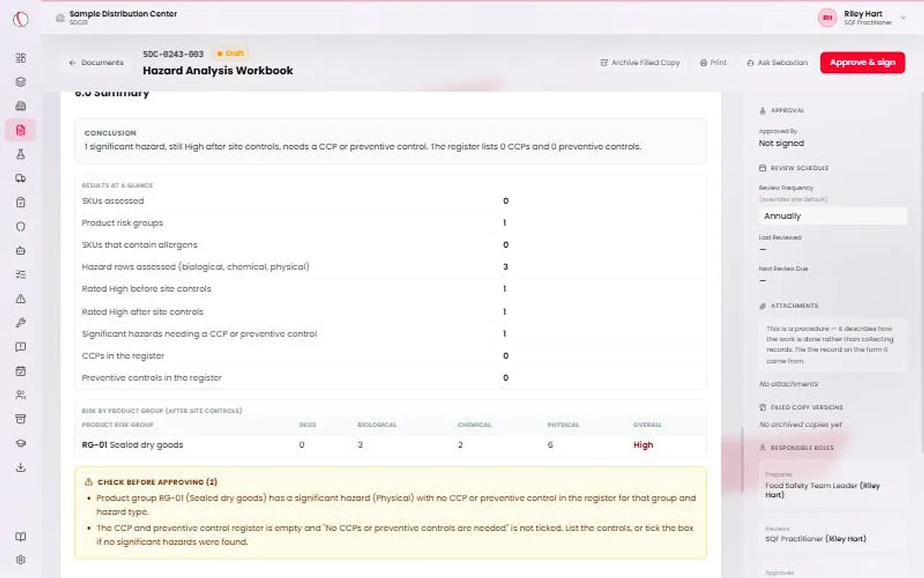Open the settings gear icon in sidebar
This screenshot has width=924, height=578.
click(x=21, y=560)
